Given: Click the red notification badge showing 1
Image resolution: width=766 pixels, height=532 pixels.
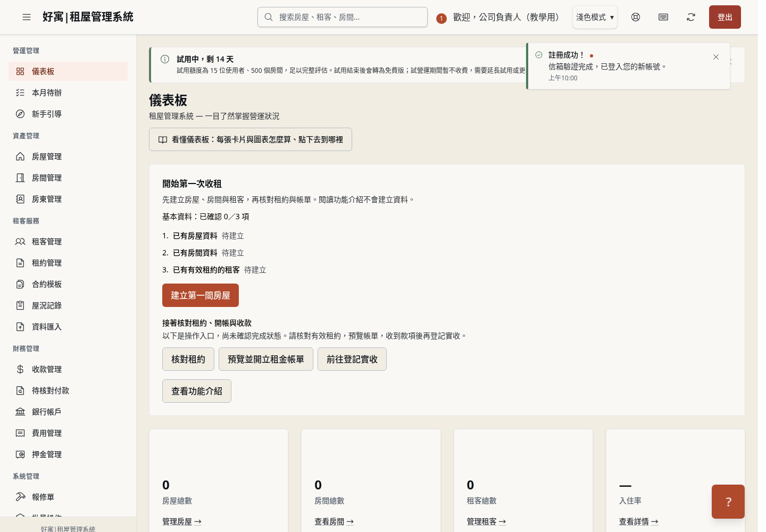Looking at the screenshot, I should coord(441,19).
